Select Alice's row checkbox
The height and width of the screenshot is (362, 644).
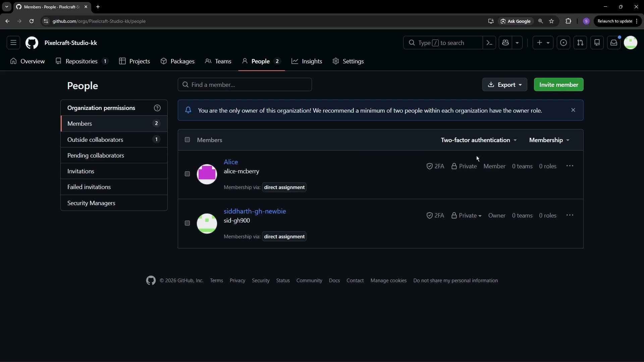coord(187,174)
